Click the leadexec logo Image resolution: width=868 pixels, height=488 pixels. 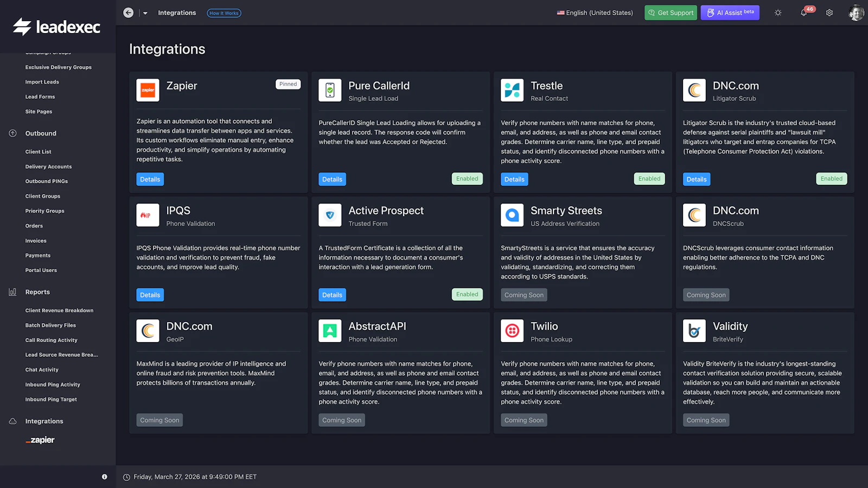coord(56,27)
